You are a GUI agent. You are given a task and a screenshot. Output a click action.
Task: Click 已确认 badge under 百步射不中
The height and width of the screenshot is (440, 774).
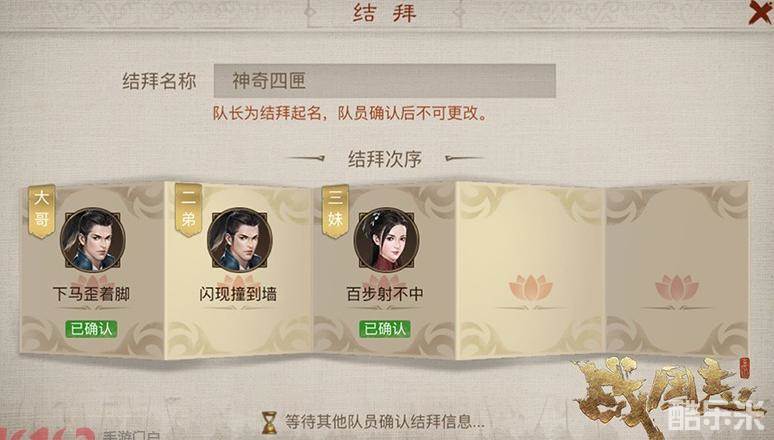point(385,329)
